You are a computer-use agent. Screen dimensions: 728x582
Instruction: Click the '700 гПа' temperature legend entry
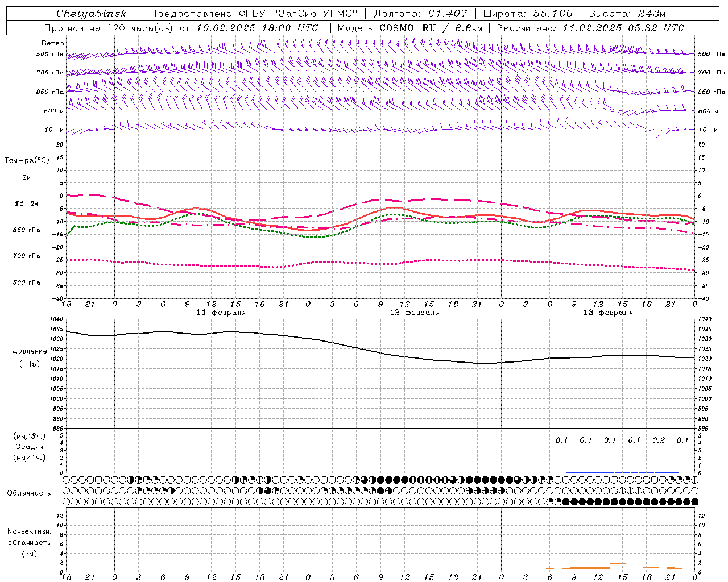[x=27, y=256]
